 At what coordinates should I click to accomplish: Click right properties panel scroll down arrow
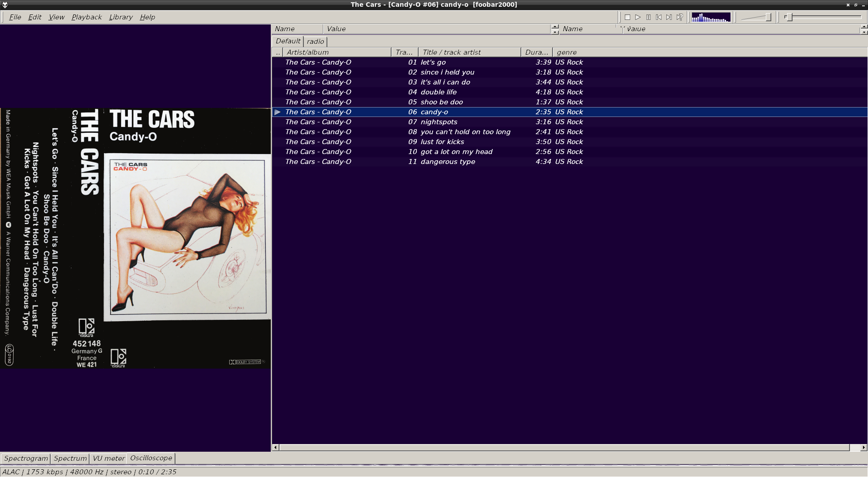point(864,32)
